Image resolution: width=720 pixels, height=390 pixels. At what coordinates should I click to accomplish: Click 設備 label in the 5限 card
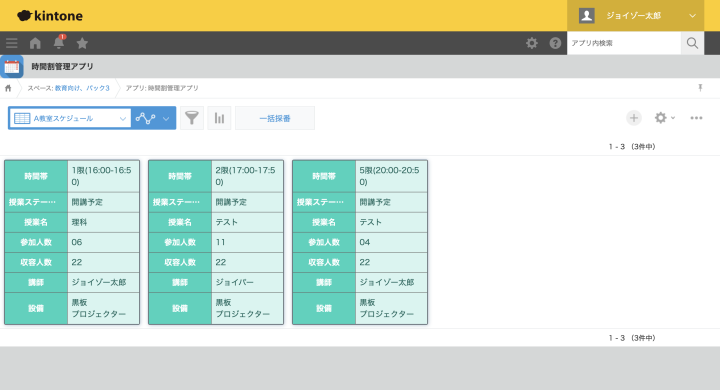pyautogui.click(x=324, y=308)
